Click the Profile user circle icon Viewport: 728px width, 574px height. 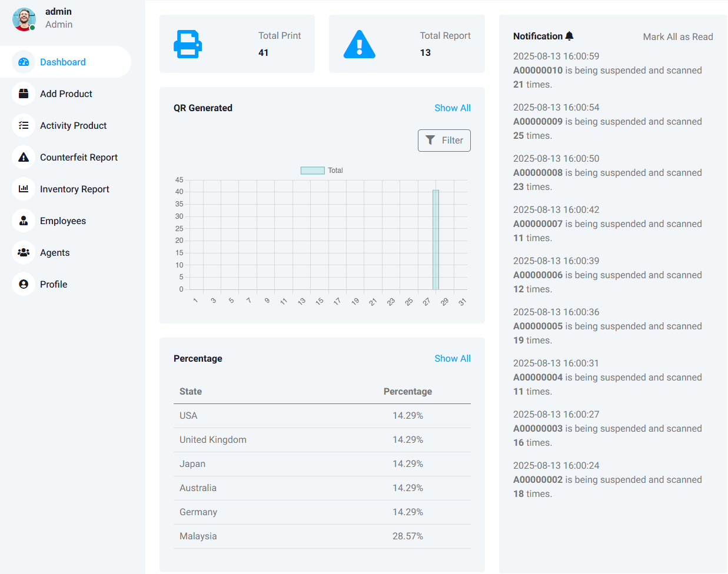[x=24, y=284]
